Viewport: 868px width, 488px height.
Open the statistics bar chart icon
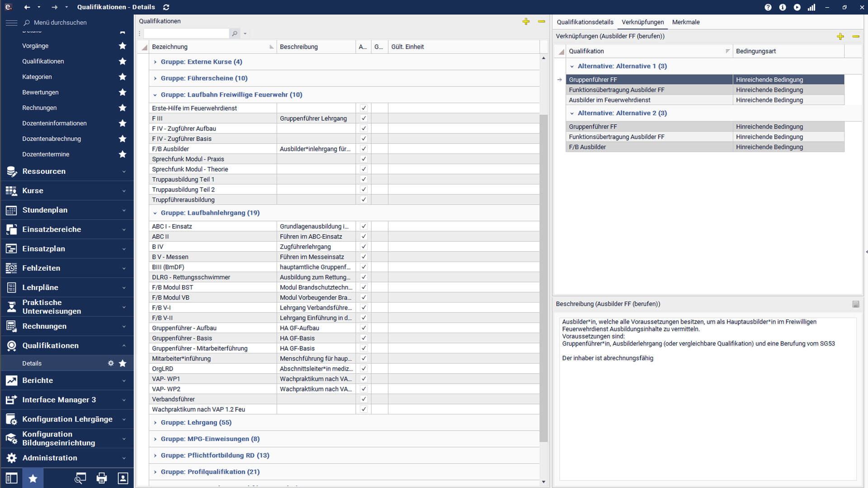811,7
